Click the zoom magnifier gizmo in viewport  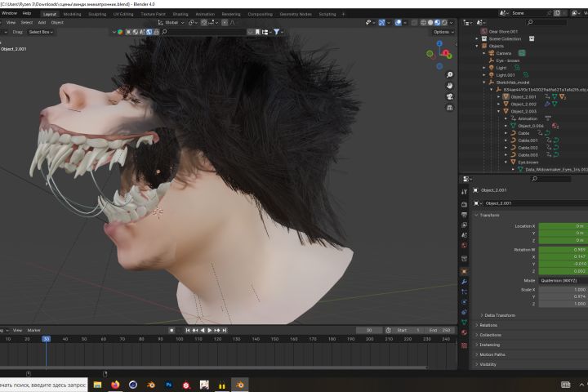tap(450, 73)
